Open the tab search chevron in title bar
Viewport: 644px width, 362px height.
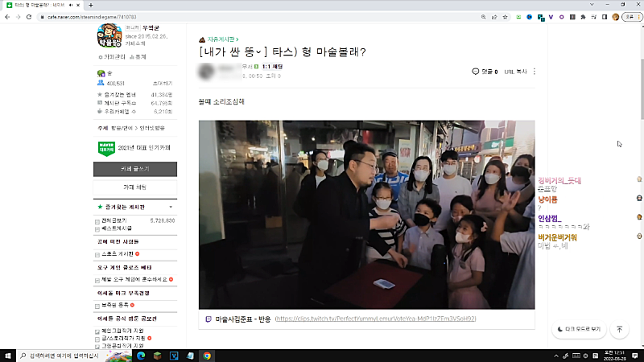pos(592,5)
